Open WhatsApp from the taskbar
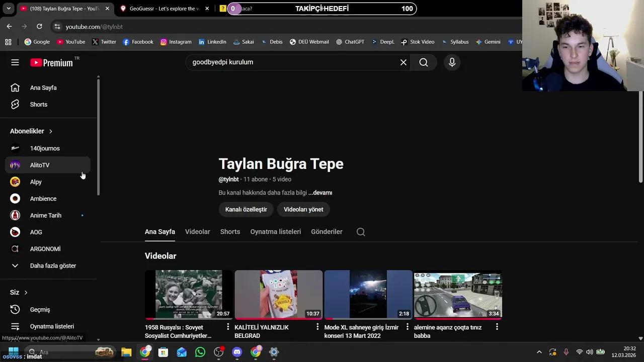 pos(200,352)
